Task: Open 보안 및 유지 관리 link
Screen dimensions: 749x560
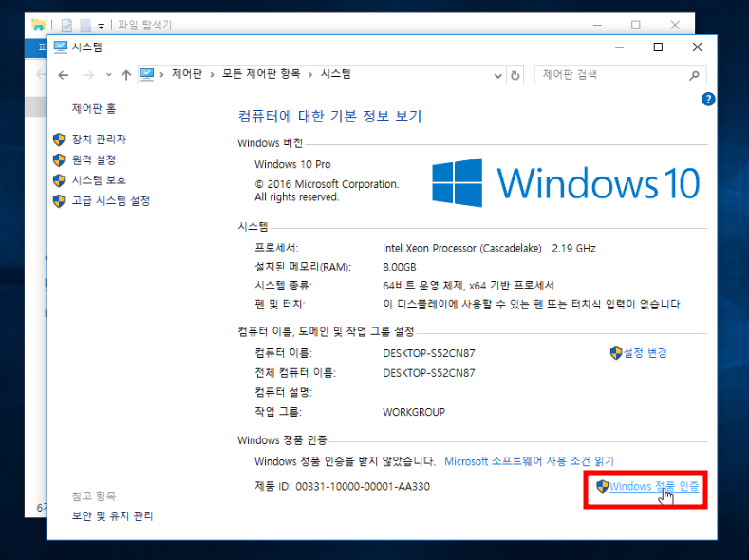Action: [x=112, y=516]
